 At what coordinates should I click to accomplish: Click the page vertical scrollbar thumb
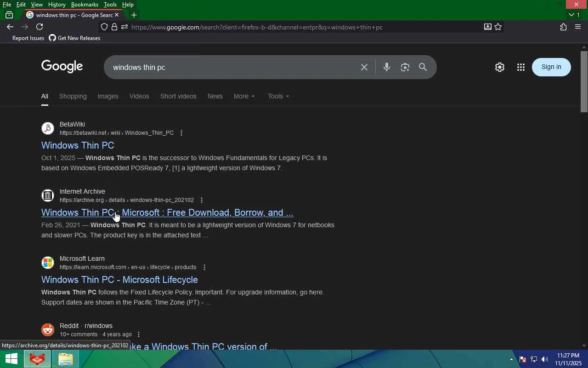584,81
